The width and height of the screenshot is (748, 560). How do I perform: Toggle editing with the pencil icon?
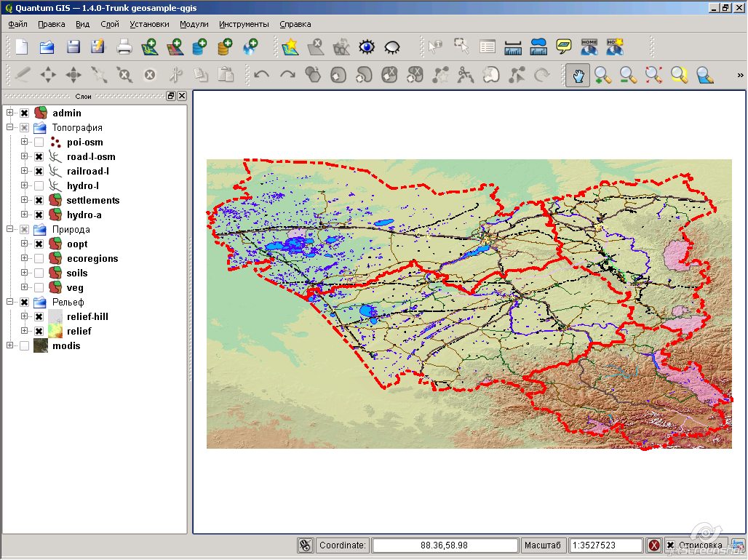23,74
